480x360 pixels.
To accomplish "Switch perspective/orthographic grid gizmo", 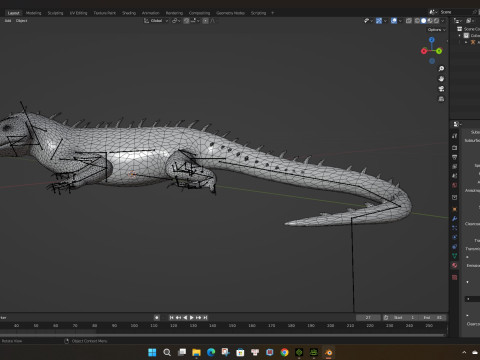I will (441, 99).
